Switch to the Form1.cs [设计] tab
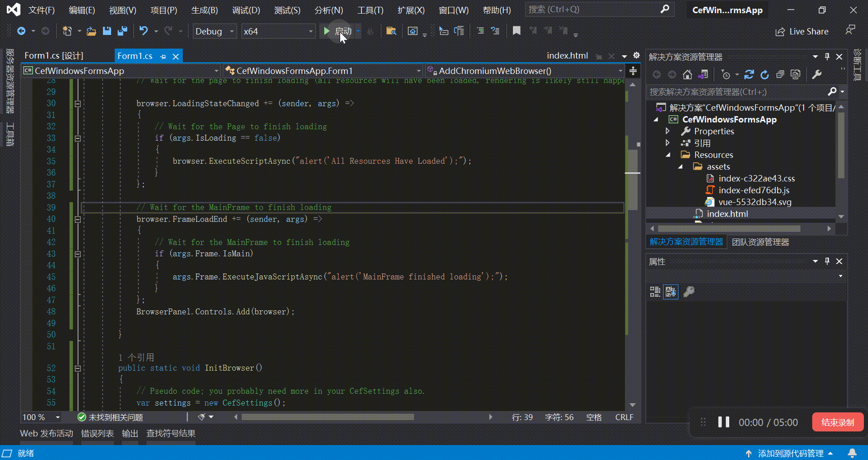Screen dimensions: 868x460 [x=53, y=55]
